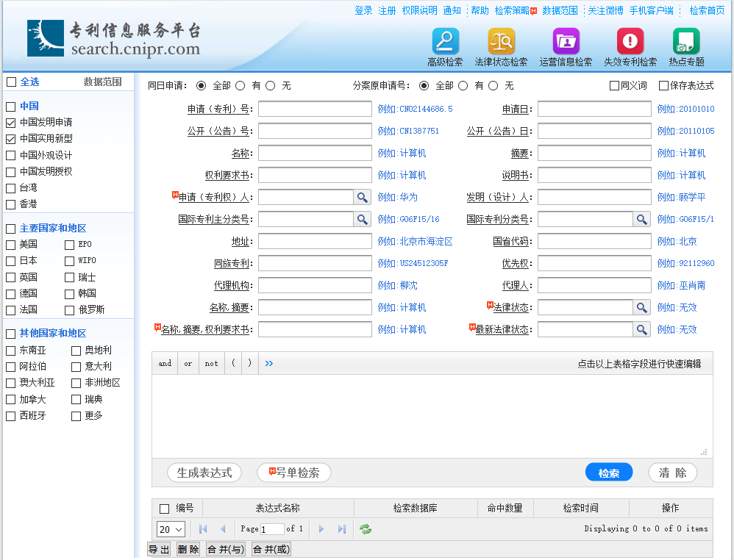734x560 pixels.
Task: Refresh the results list with the refresh icon
Action: [x=366, y=528]
